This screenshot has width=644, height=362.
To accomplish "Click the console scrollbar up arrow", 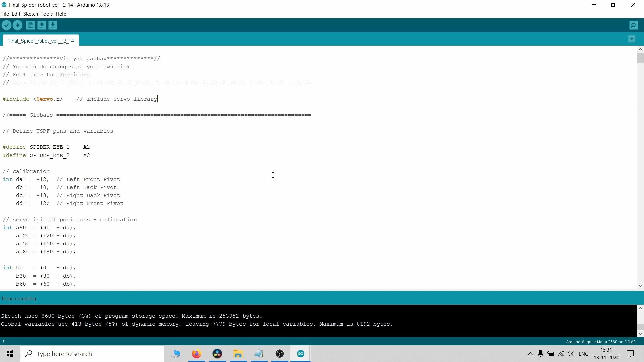I will 640,308.
